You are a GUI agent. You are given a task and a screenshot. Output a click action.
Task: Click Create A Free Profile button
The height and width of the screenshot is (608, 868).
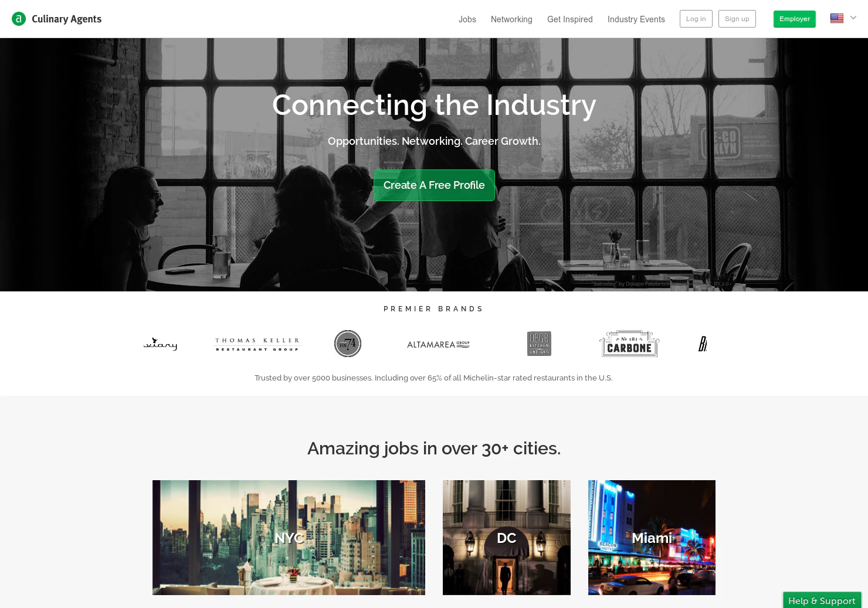click(x=434, y=185)
